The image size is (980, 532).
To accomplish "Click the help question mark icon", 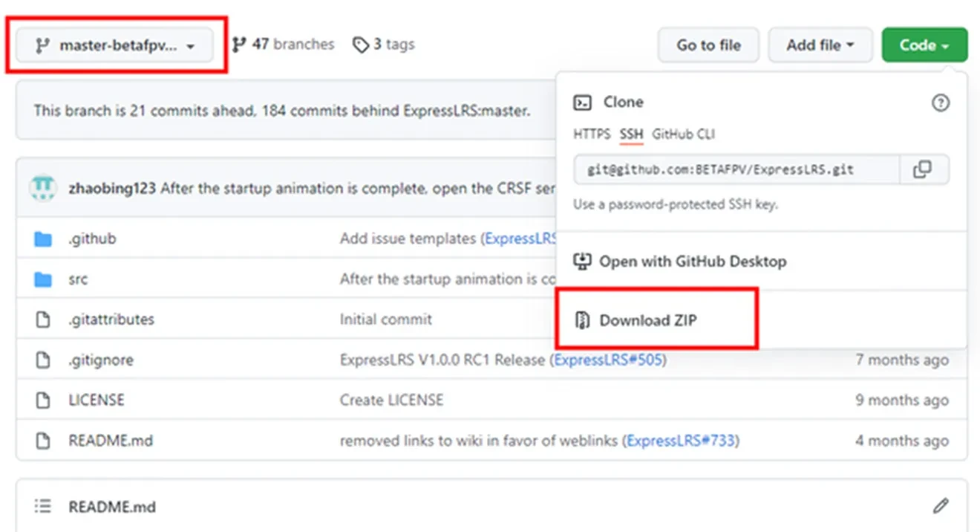I will 940,103.
